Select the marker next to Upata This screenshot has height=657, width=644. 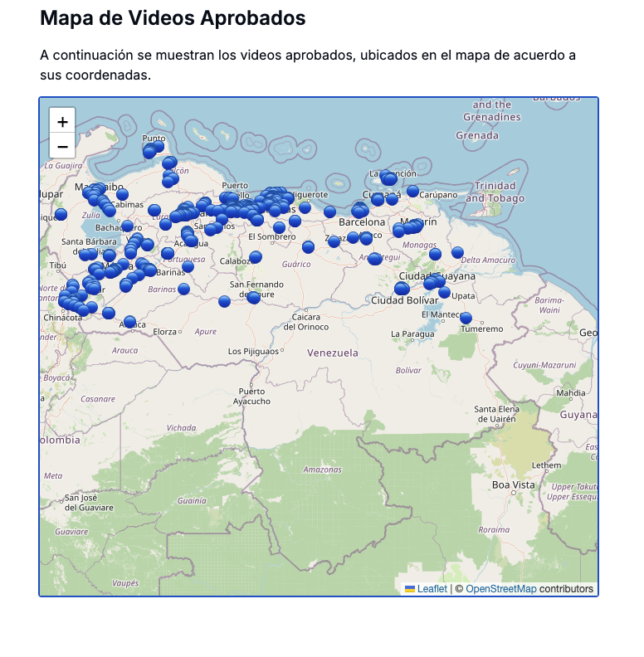pos(445,292)
